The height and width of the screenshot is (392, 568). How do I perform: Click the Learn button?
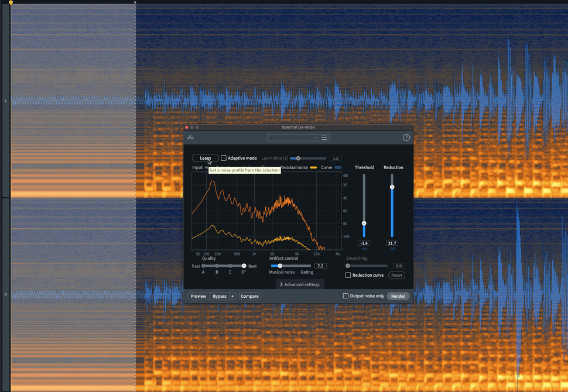205,158
